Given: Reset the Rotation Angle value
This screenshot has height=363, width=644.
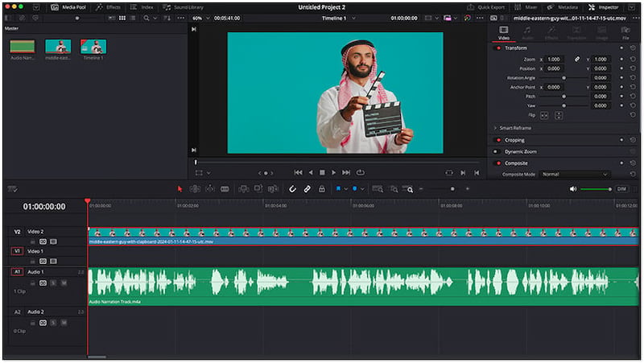Looking at the screenshot, I should point(633,77).
